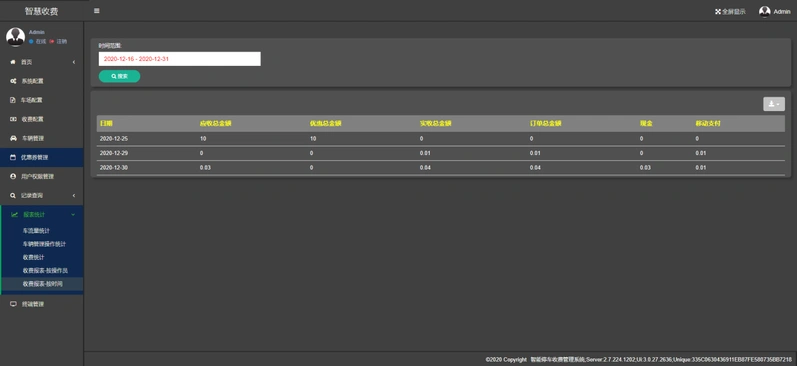Open 车流量统计 submenu item
The width and height of the screenshot is (797, 366).
tap(36, 231)
